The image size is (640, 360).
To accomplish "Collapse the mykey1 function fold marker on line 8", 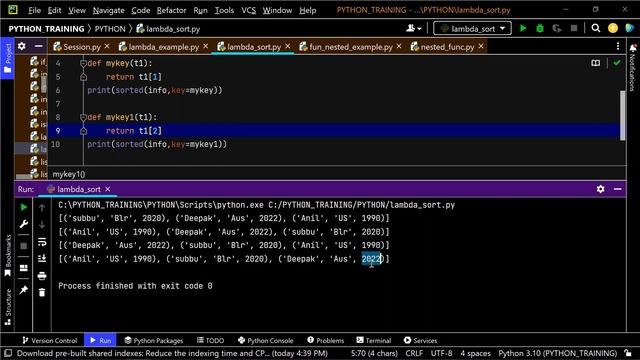I will point(83,118).
